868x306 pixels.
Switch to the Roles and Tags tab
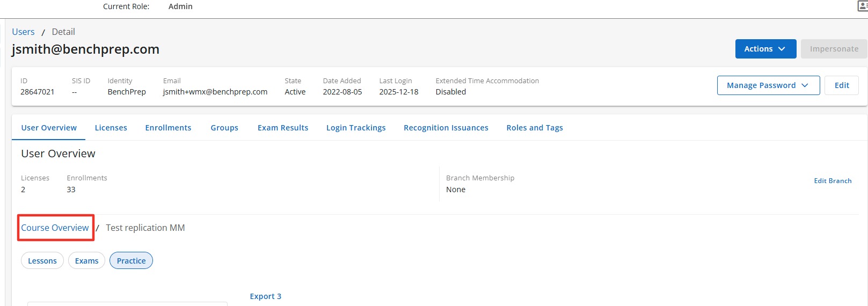pyautogui.click(x=534, y=128)
